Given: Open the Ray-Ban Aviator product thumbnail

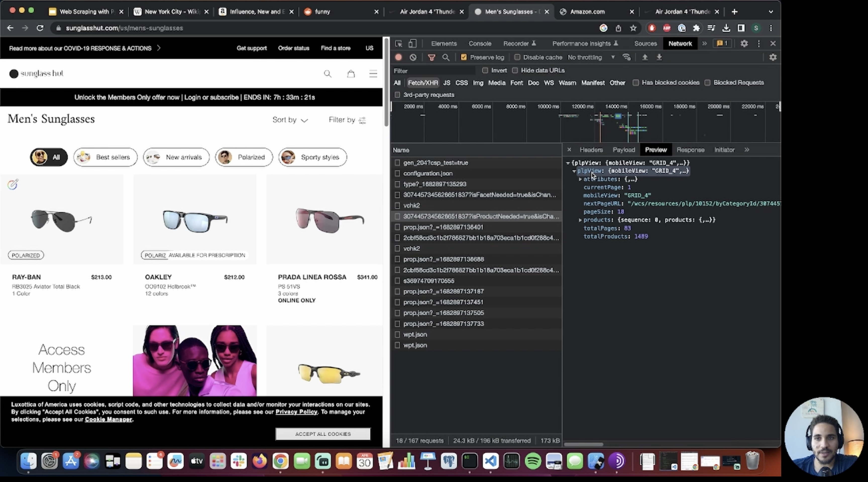Looking at the screenshot, I should click(61, 219).
